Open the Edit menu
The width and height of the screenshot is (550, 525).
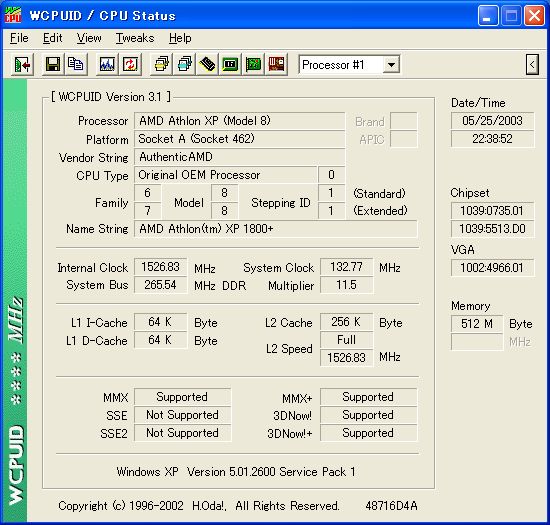[x=53, y=38]
